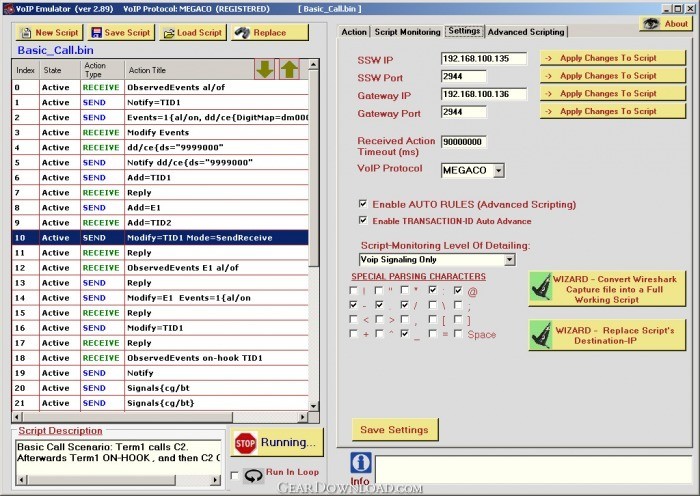Click the Basic_Call.bin file name label
The width and height of the screenshot is (700, 496).
55,50
